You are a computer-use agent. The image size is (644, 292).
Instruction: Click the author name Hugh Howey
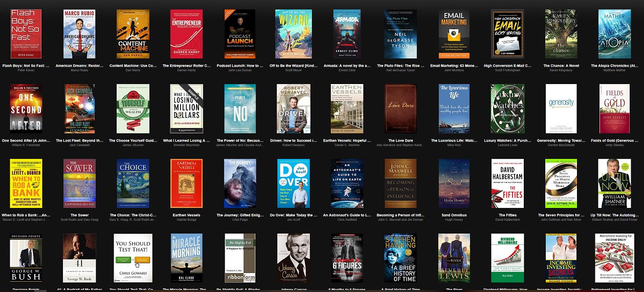click(454, 220)
